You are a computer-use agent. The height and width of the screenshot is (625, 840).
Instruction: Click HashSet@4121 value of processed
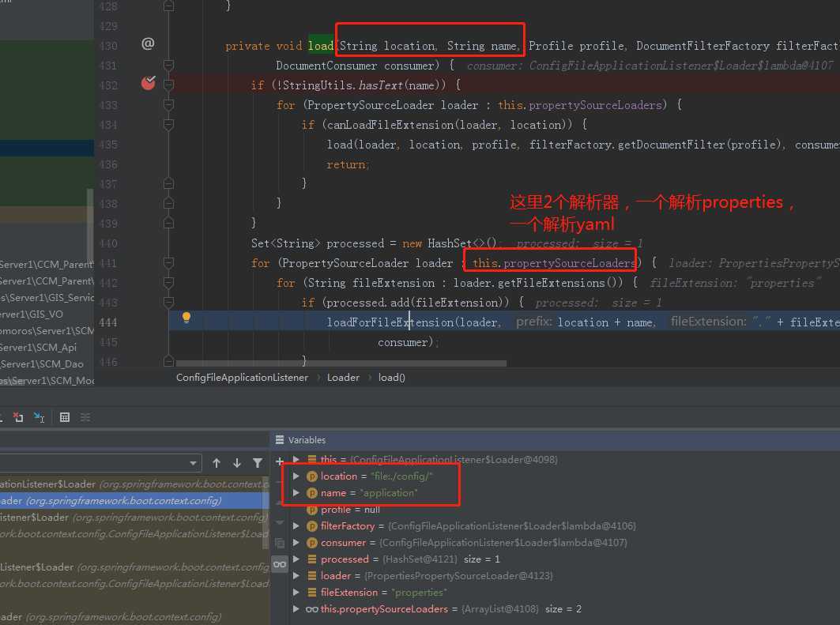pyautogui.click(x=420, y=559)
